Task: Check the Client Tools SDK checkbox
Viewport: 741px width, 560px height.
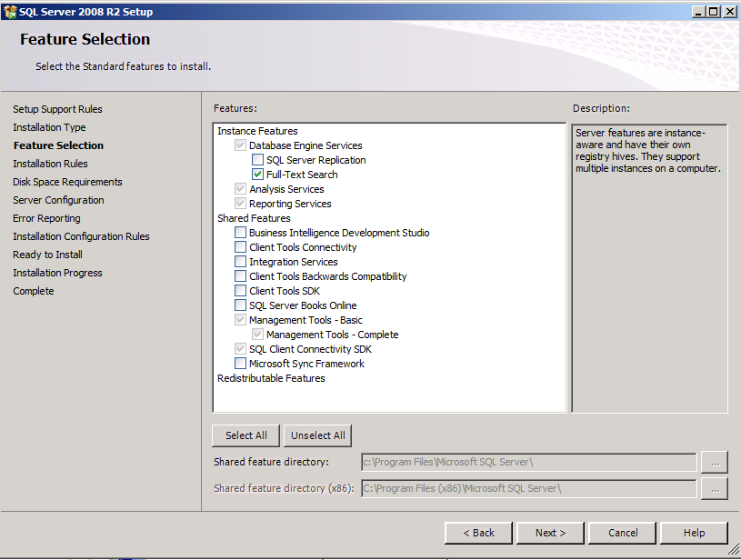Action: (241, 291)
